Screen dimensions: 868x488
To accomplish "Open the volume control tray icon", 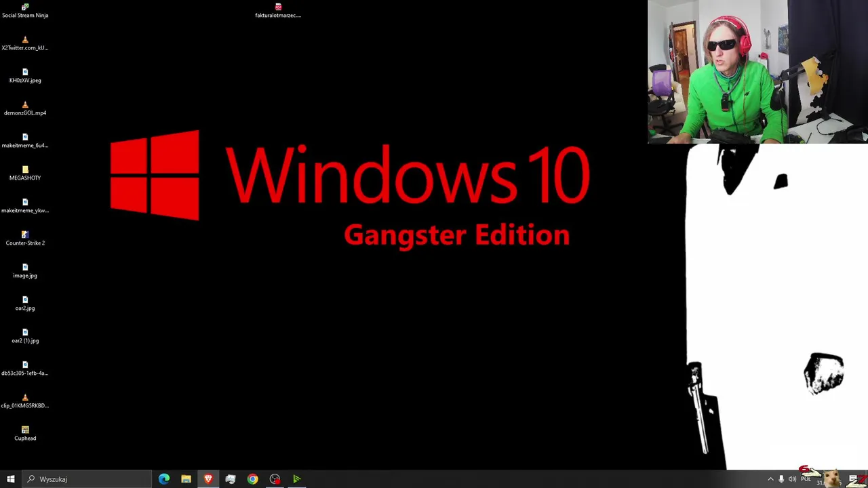I will (792, 479).
